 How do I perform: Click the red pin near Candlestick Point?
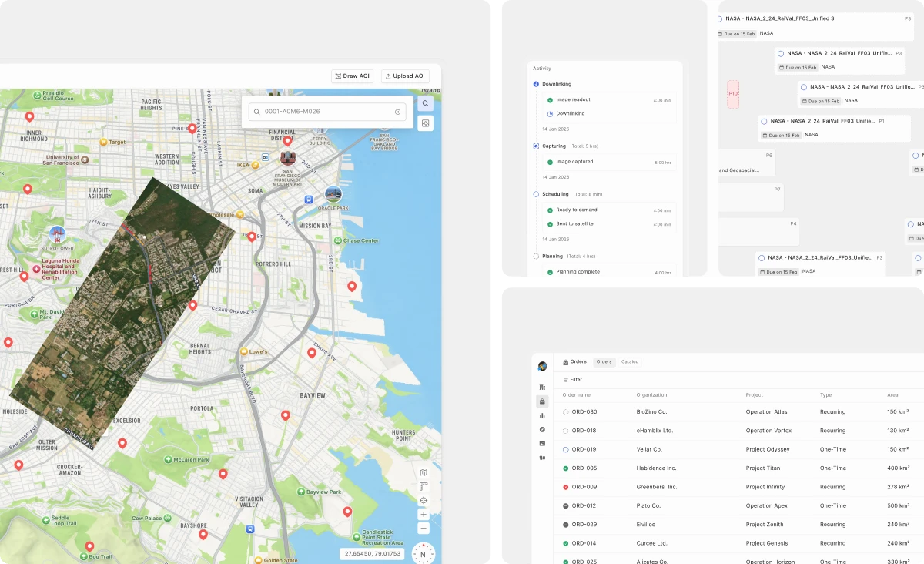[x=347, y=512]
